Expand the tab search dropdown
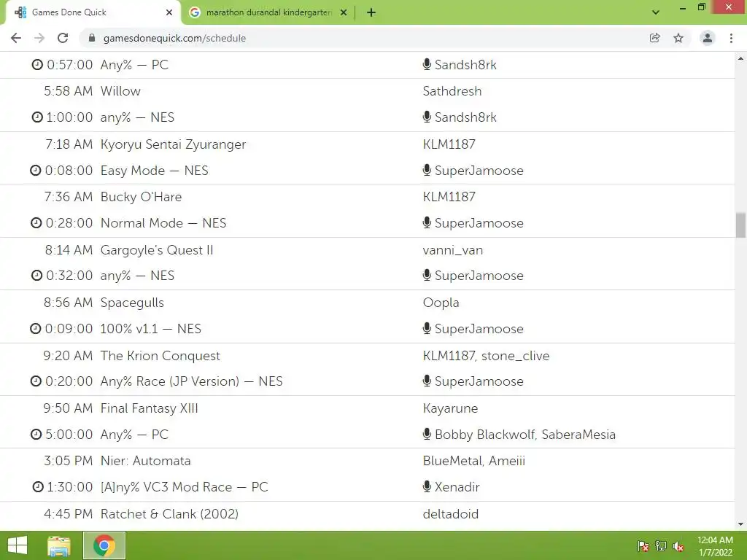Viewport: 747px width, 560px height. pyautogui.click(x=656, y=12)
